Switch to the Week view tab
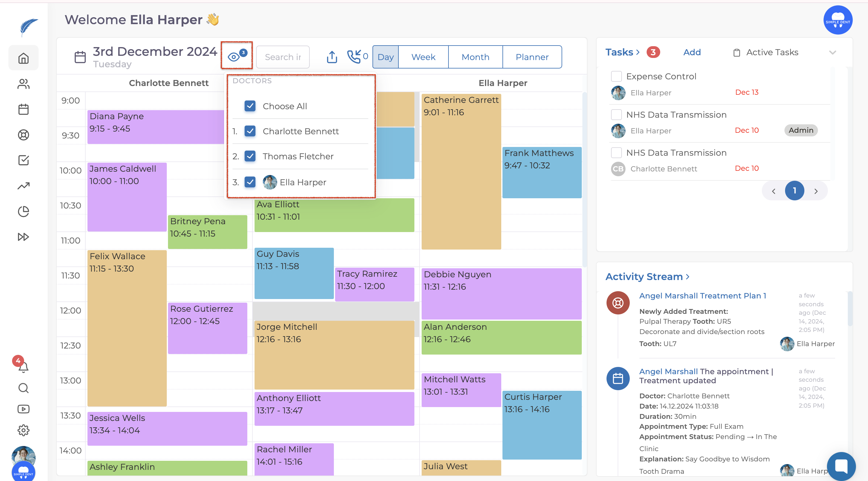 pos(423,57)
